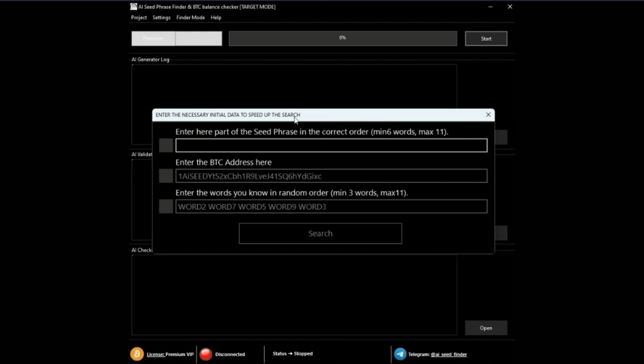The height and width of the screenshot is (364, 644).
Task: Select the blank segment next to Premium
Action: pyautogui.click(x=199, y=38)
